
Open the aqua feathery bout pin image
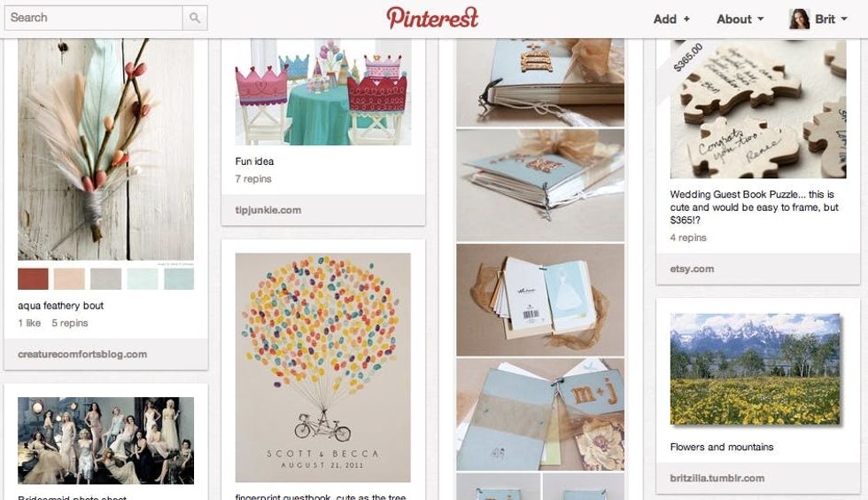pos(105,149)
